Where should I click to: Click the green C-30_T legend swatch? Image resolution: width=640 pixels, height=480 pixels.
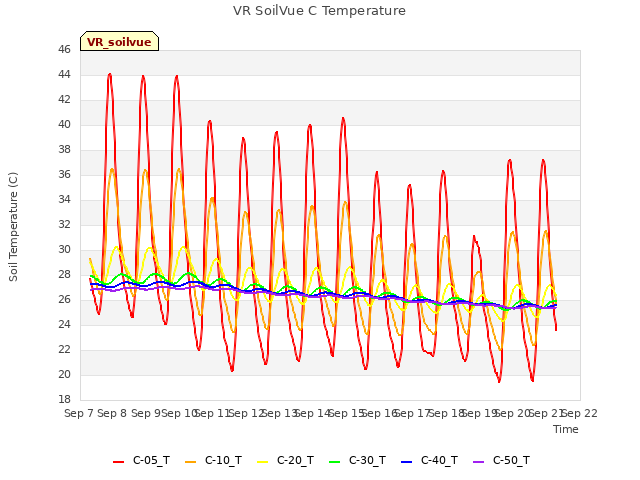[x=334, y=462]
